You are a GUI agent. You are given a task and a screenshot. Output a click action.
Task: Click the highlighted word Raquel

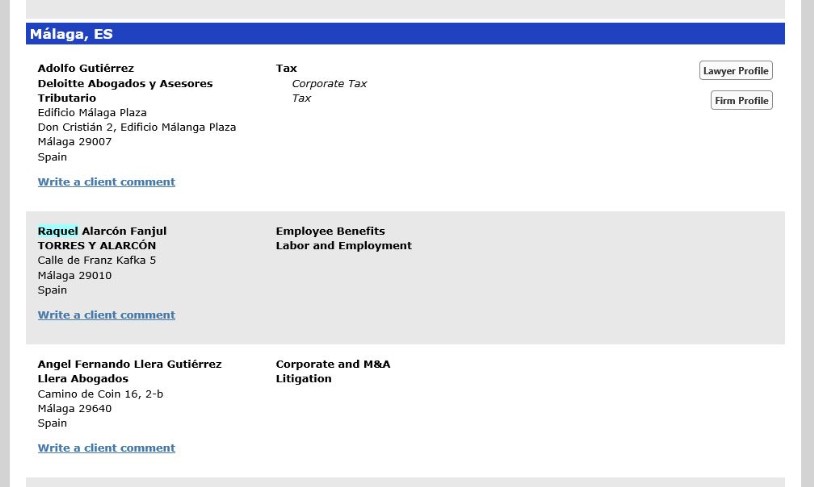click(x=57, y=231)
